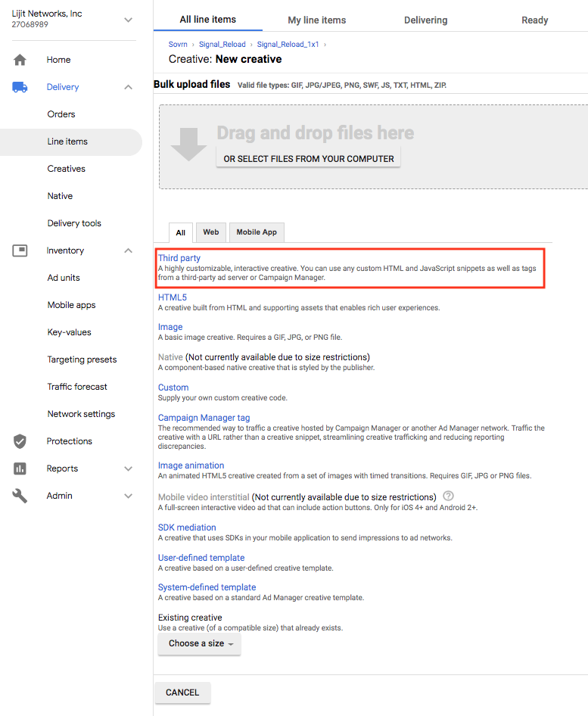
Task: Open Signal_Reload breadcrumb link
Action: click(222, 45)
